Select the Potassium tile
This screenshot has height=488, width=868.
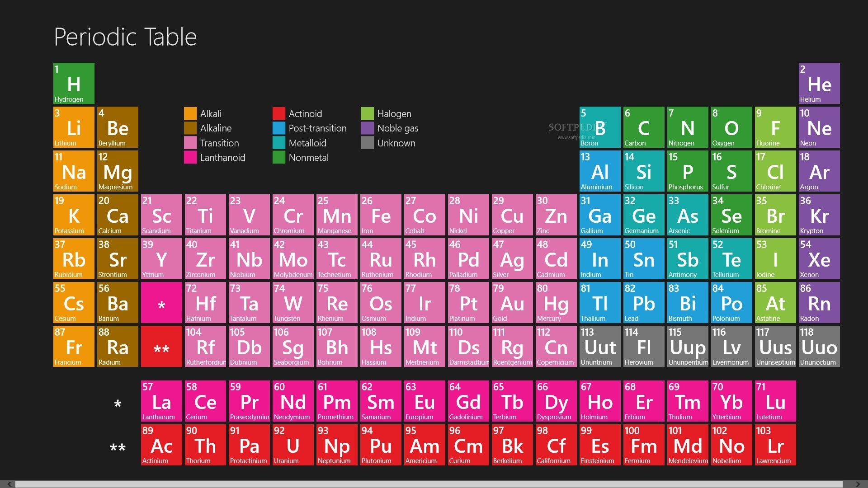point(74,215)
